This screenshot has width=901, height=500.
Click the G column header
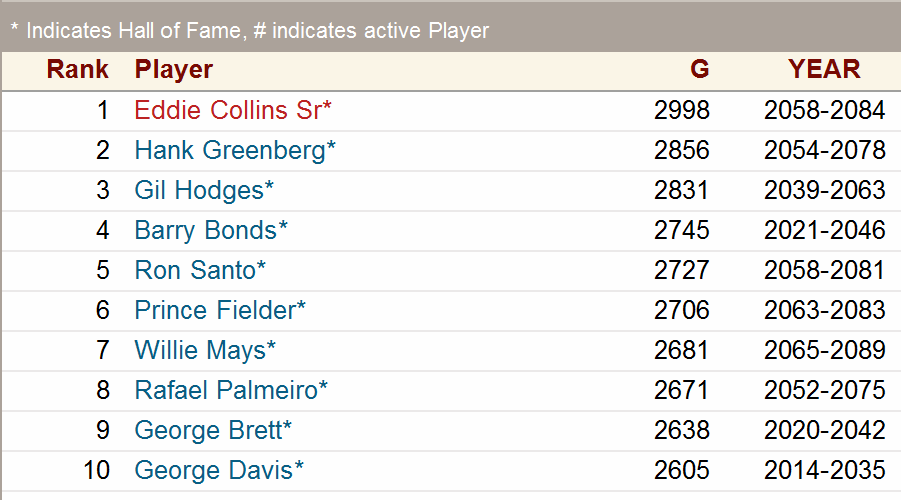(699, 69)
